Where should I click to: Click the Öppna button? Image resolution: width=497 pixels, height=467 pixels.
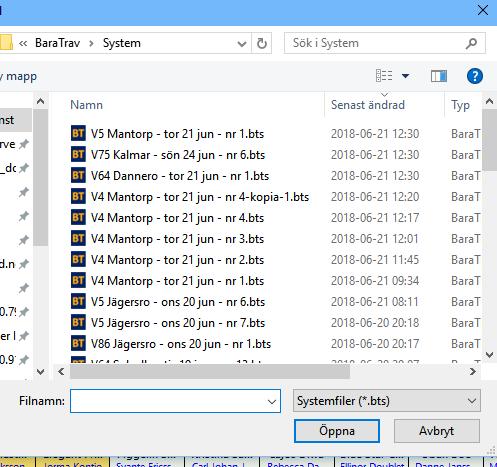tap(337, 431)
